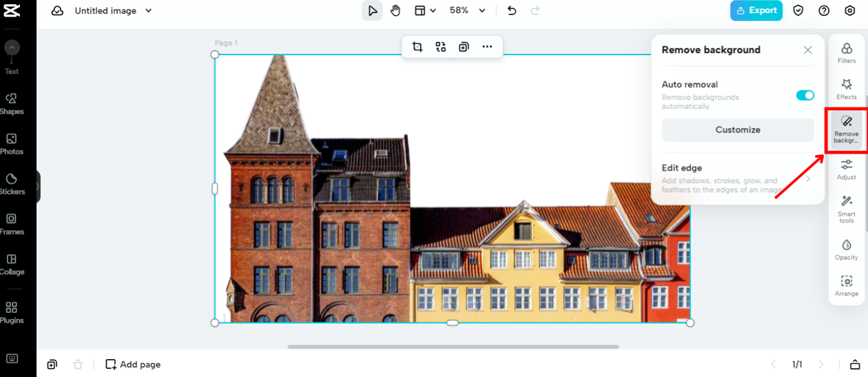This screenshot has height=377, width=868.
Task: Open the help question mark icon
Action: [824, 10]
